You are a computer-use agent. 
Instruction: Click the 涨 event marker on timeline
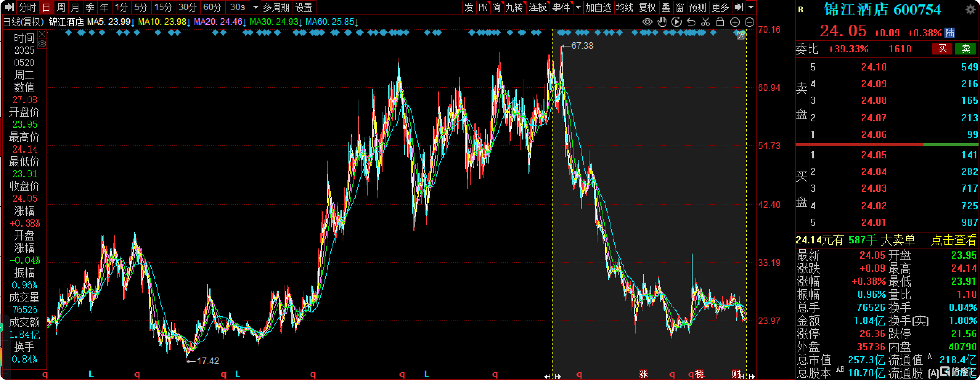pos(643,374)
